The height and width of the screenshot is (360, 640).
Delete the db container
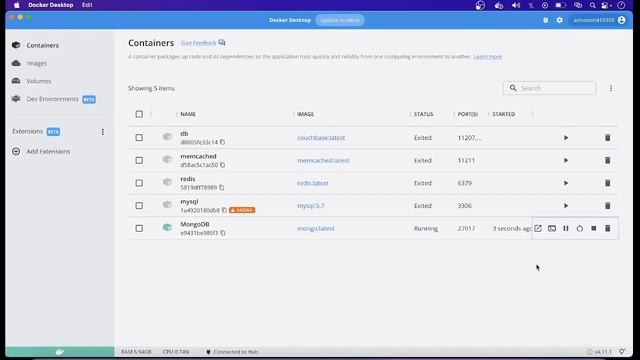(x=607, y=138)
